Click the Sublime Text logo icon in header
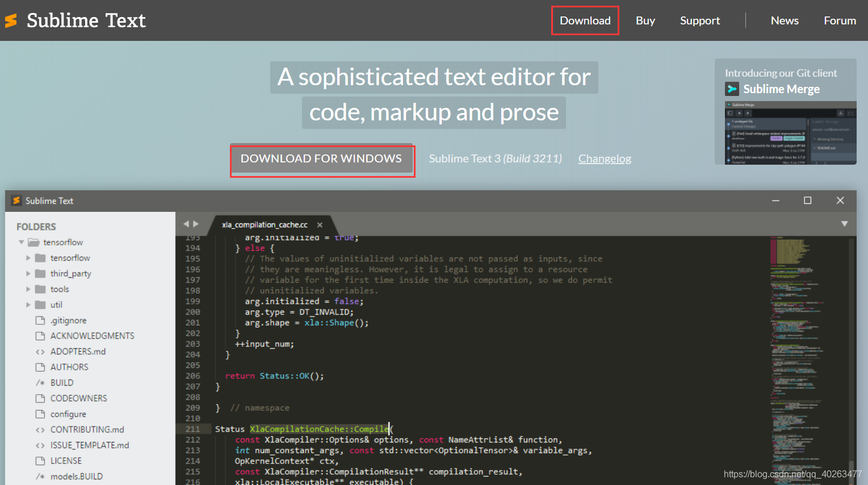Image resolution: width=868 pixels, height=485 pixels. click(11, 21)
